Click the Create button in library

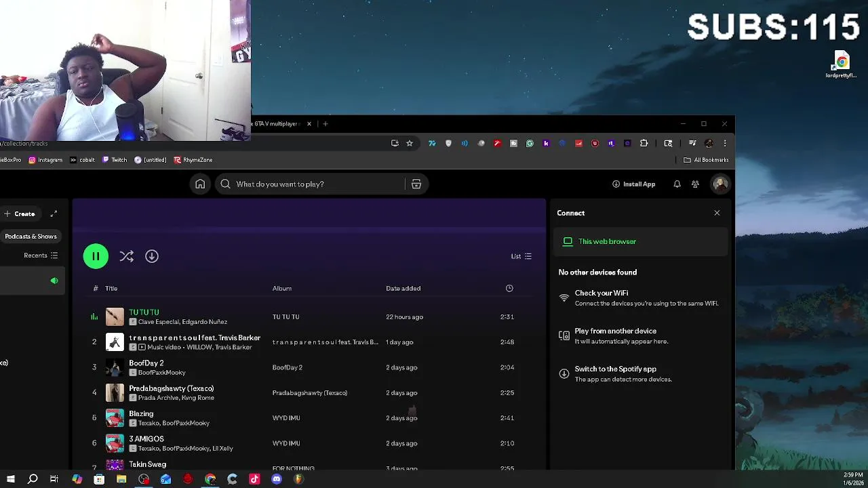point(19,214)
